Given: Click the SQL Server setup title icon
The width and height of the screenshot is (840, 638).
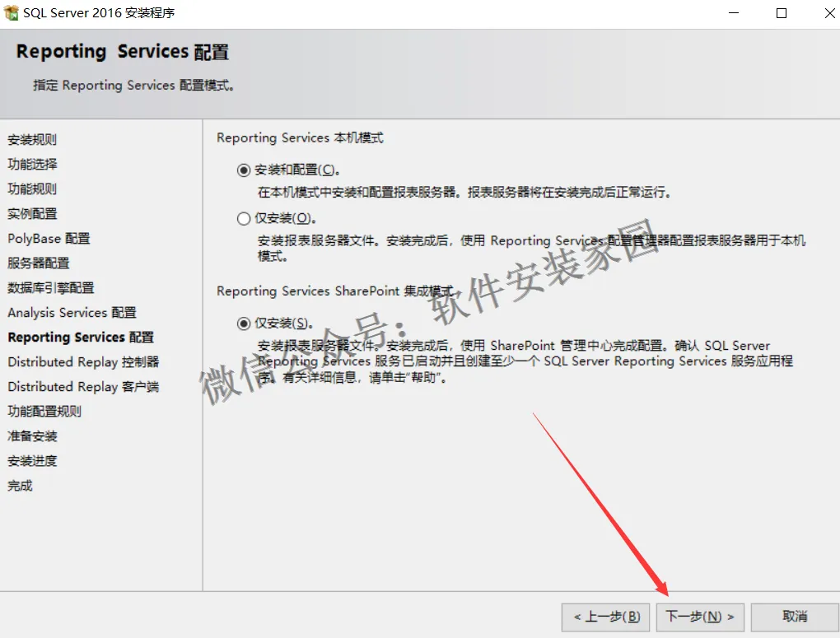Looking at the screenshot, I should pos(11,13).
